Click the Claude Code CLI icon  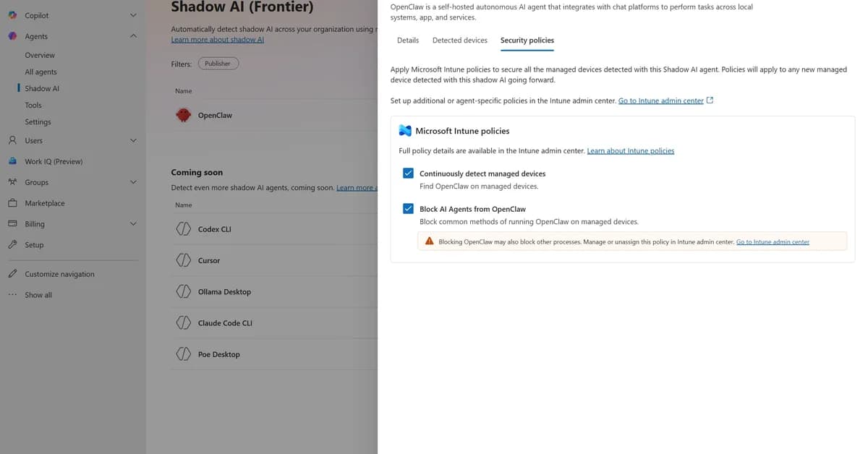tap(184, 323)
